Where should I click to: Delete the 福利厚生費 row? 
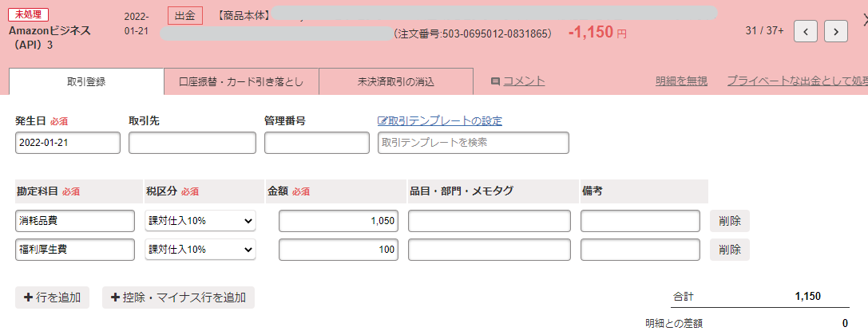point(729,250)
